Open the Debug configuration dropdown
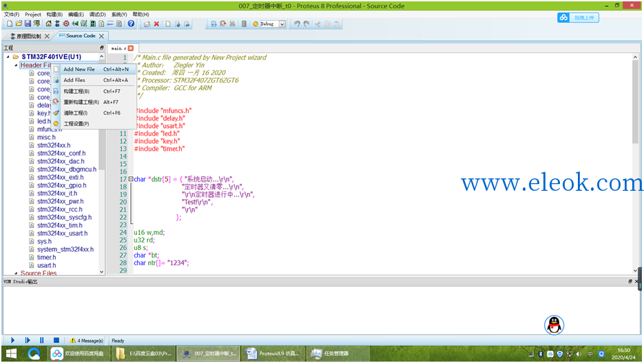644x363 pixels. (x=282, y=24)
